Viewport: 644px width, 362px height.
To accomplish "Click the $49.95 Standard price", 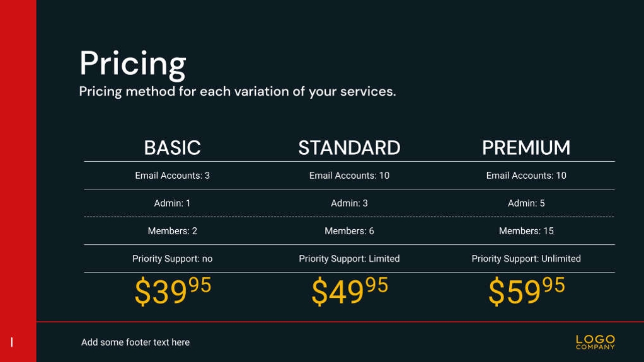I will coord(350,291).
